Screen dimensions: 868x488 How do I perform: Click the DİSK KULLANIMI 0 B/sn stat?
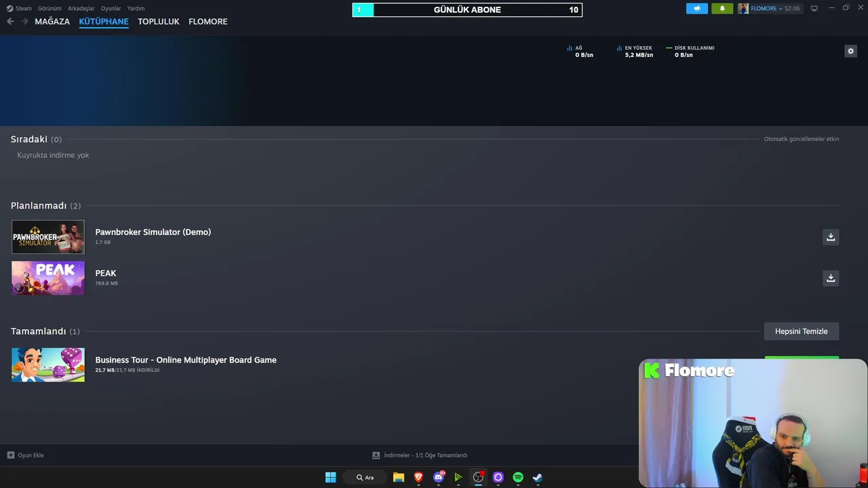[690, 52]
